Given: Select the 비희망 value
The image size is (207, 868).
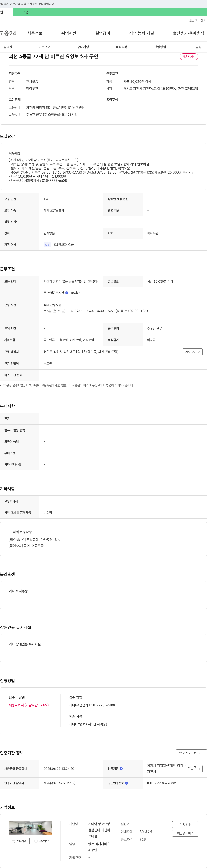Looking at the screenshot, I should tap(48, 512).
